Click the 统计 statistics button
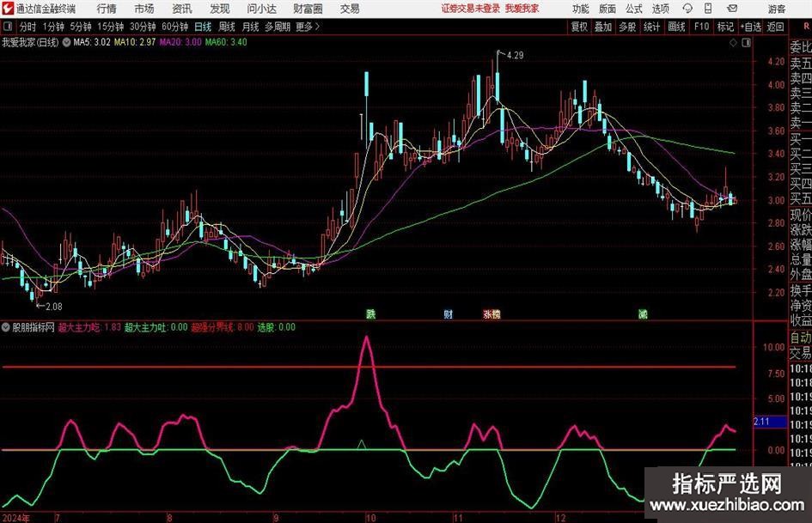Image resolution: width=812 pixels, height=523 pixels. pos(651,27)
